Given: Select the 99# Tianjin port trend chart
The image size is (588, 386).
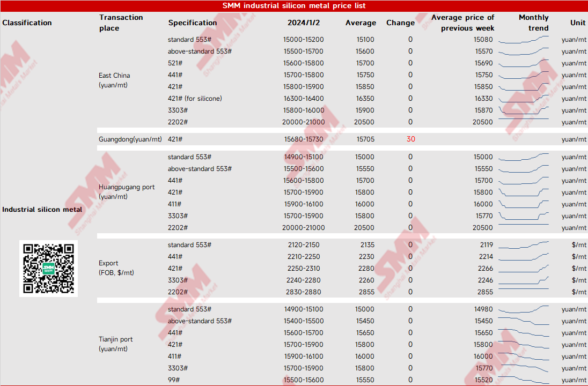Looking at the screenshot, I should [523, 380].
